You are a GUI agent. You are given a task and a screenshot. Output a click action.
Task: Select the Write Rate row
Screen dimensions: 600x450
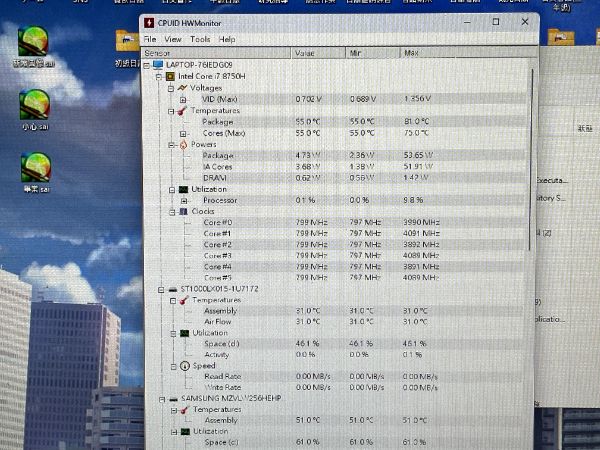(364, 388)
